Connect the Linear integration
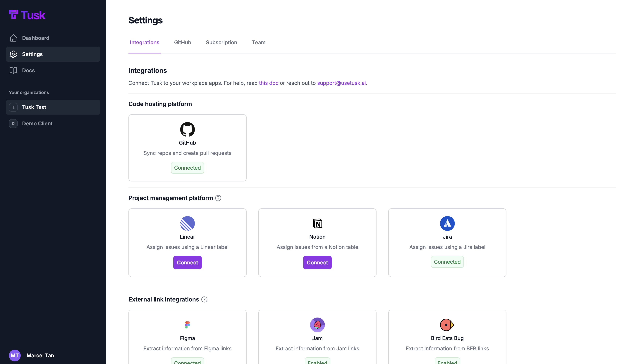Screen dimensions: 636x364 coord(187,263)
